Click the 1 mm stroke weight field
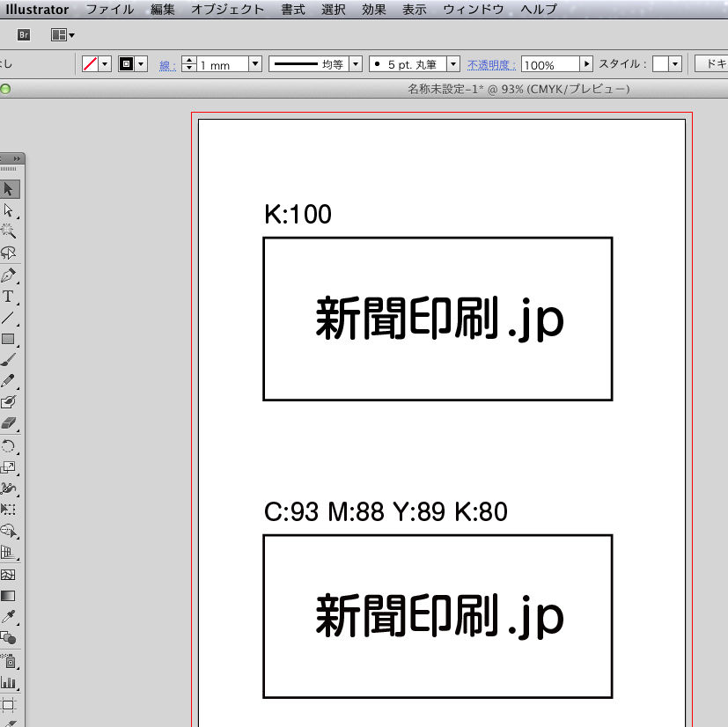 click(x=224, y=64)
